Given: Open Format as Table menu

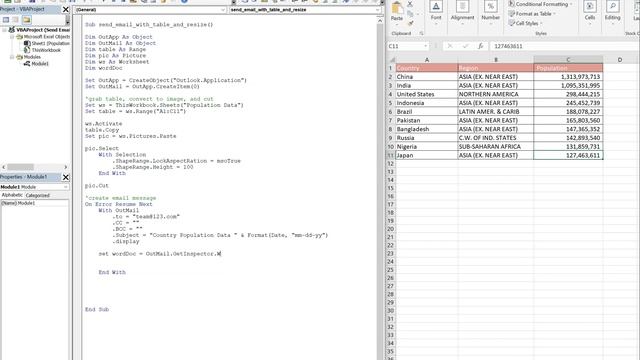Looking at the screenshot, I should pyautogui.click(x=532, y=14).
